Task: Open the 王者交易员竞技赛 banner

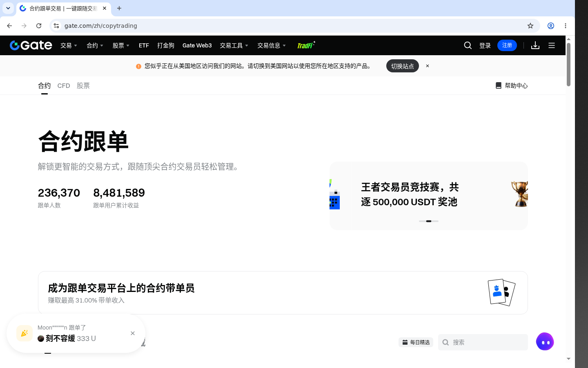Action: pyautogui.click(x=429, y=195)
